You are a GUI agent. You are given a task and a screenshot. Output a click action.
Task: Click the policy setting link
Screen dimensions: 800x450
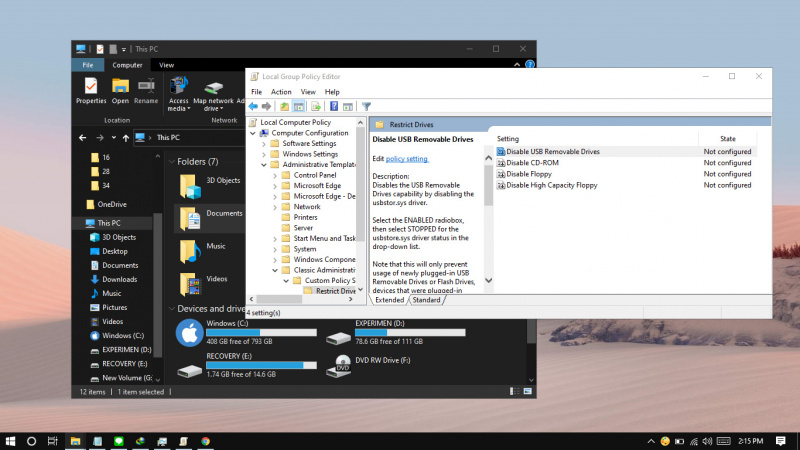coord(407,159)
